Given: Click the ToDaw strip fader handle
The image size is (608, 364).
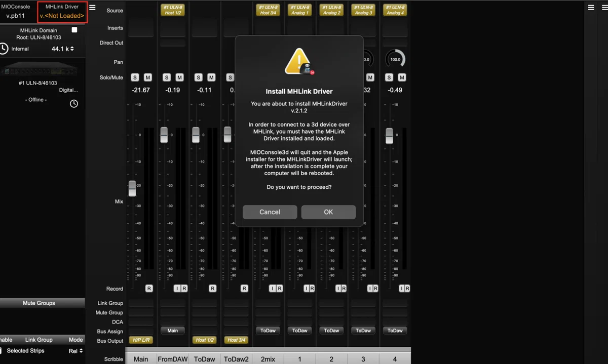Looking at the screenshot, I should click(x=196, y=135).
